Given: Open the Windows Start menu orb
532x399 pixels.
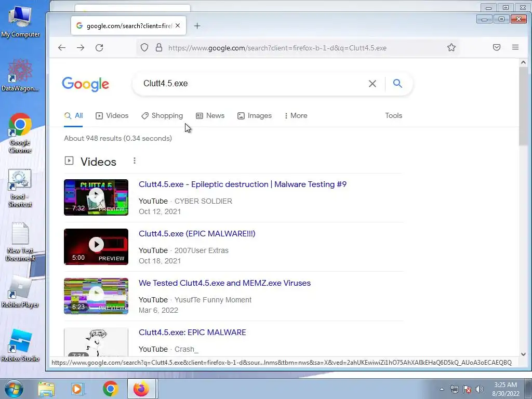Looking at the screenshot, I should (x=14, y=389).
